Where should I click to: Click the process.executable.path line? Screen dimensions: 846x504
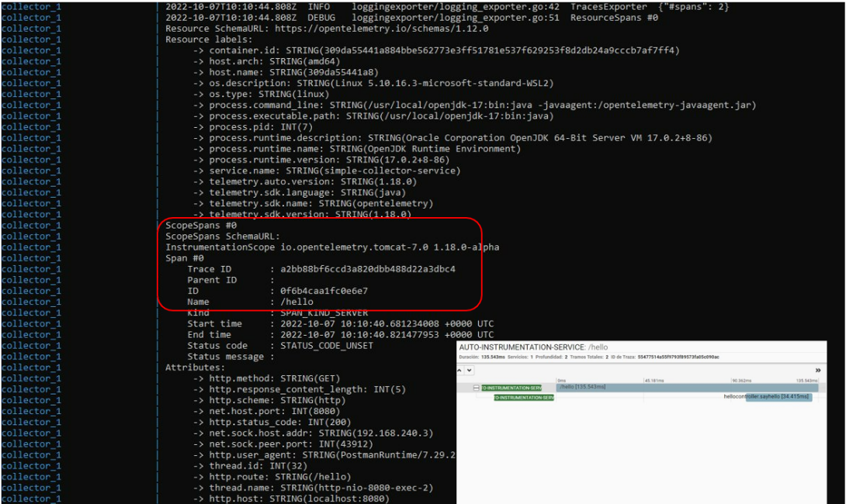(x=373, y=116)
